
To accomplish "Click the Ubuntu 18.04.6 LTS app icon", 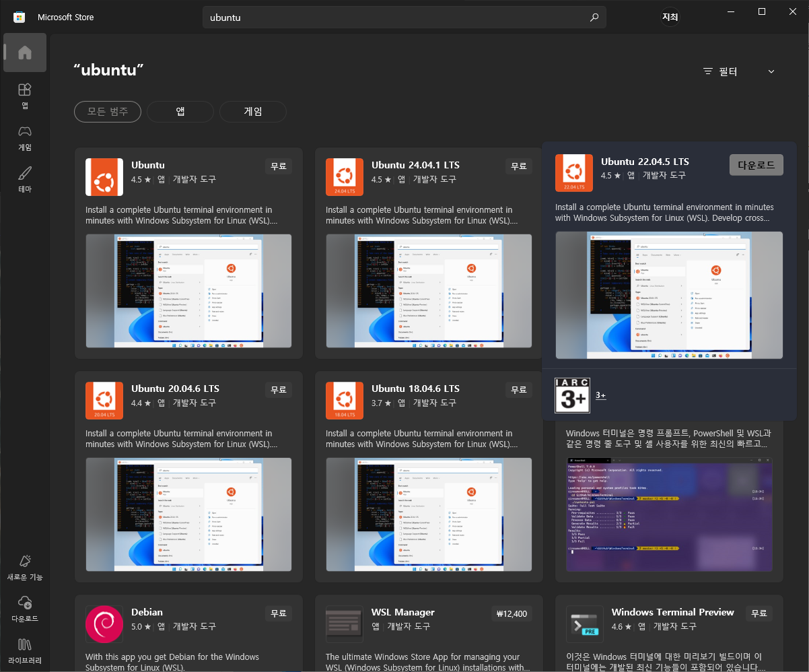I will (345, 401).
